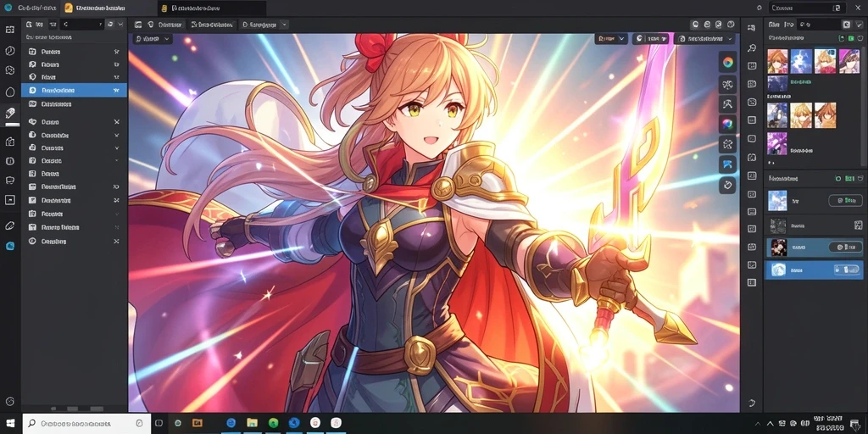Open the Windows Start button
The width and height of the screenshot is (868, 434).
[x=10, y=423]
